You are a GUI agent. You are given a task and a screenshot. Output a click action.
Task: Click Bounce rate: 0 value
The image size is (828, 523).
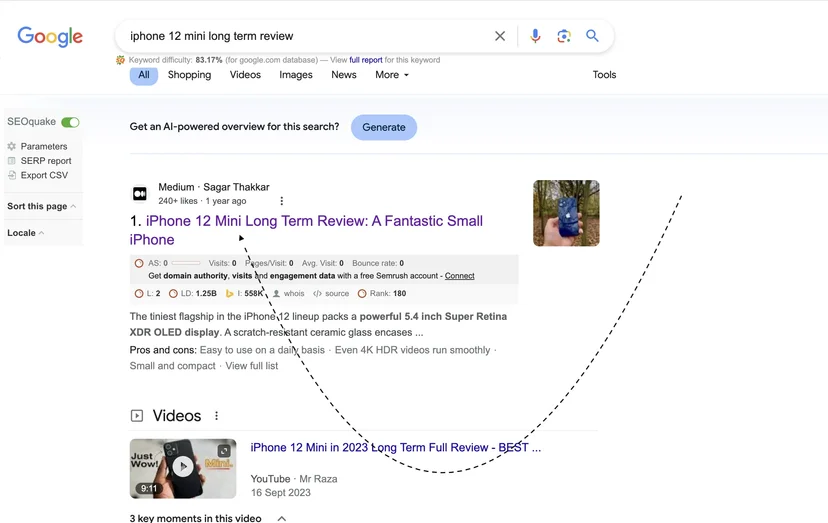[378, 263]
